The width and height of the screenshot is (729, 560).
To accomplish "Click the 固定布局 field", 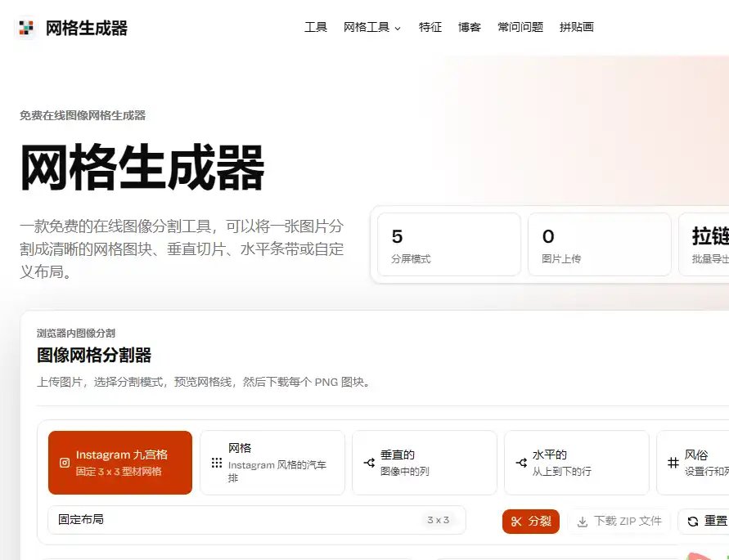I will [257, 520].
